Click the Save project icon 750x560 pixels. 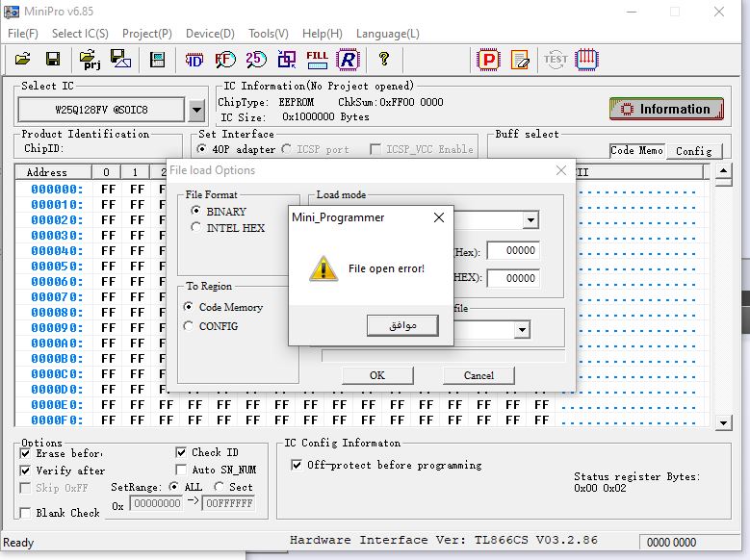coord(120,60)
